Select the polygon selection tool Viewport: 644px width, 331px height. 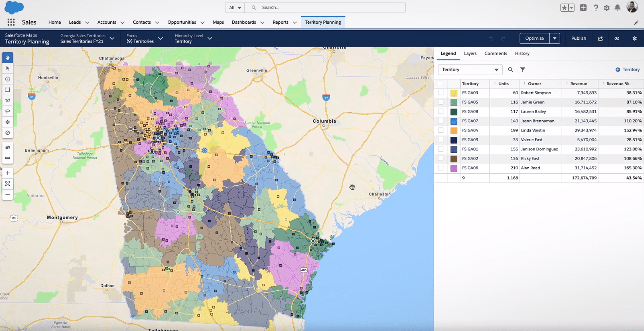point(8,101)
